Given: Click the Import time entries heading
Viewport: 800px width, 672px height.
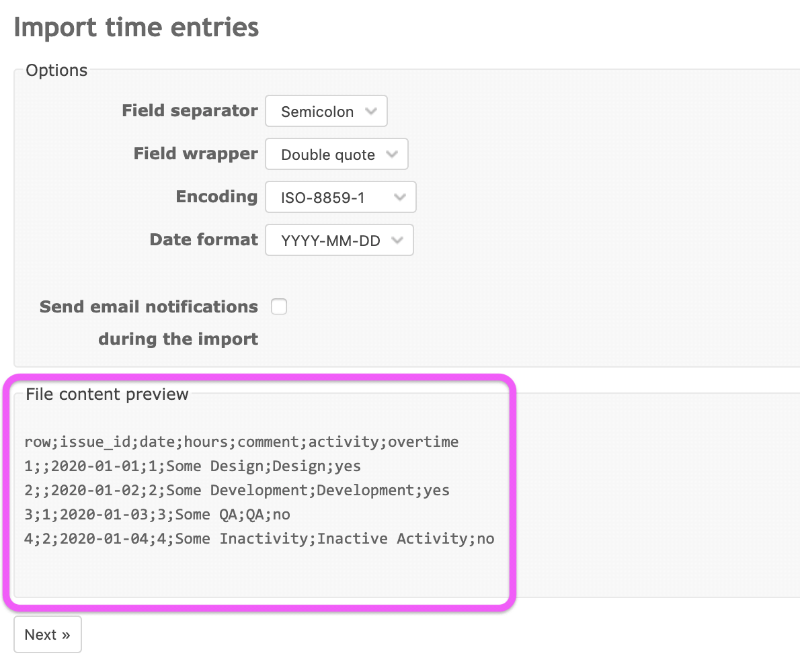Looking at the screenshot, I should (x=136, y=27).
